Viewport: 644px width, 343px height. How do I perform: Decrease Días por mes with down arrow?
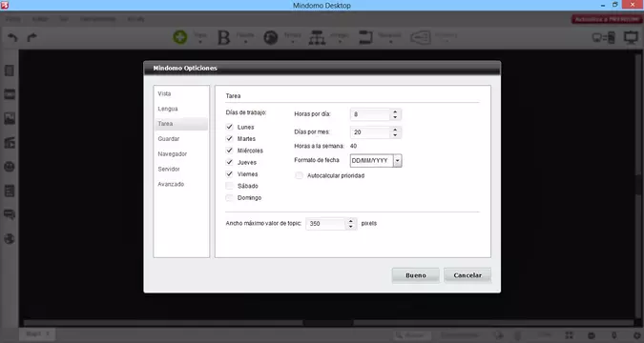395,135
